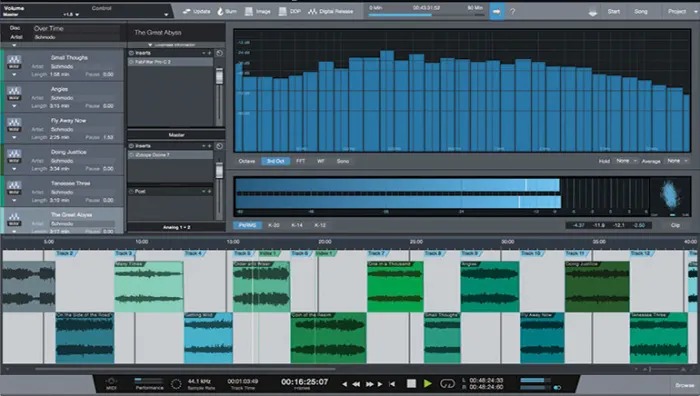700x396 pixels.
Task: Click the round icon right of track Inserts
Action: 219,53
